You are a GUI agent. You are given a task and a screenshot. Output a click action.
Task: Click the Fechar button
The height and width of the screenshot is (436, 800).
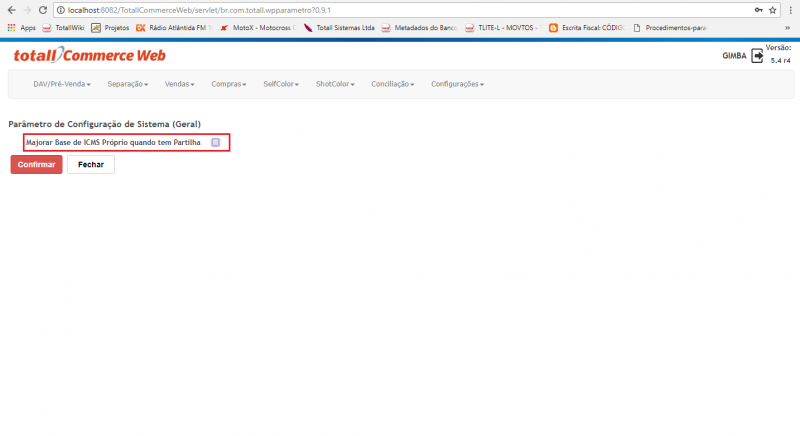(x=91, y=164)
